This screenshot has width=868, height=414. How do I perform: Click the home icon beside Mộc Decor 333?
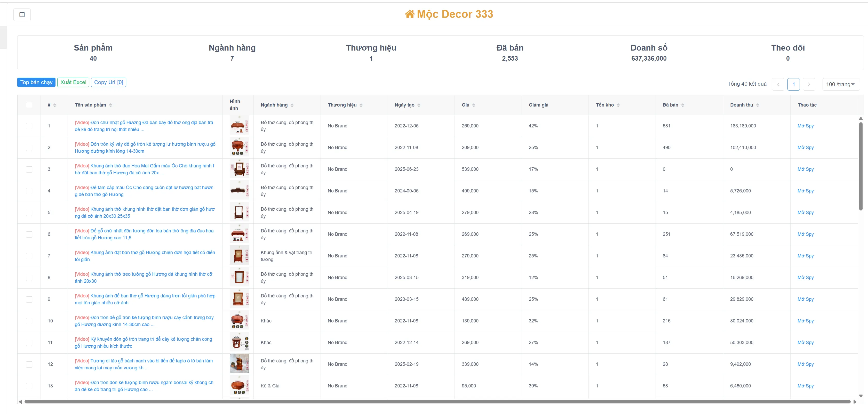(x=409, y=14)
